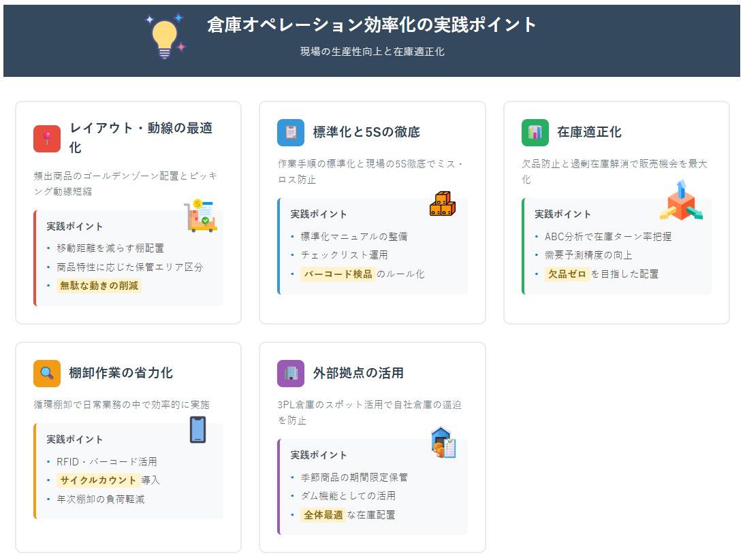
Task: Select the heading 棚卸作業の省力化
Action: click(121, 374)
